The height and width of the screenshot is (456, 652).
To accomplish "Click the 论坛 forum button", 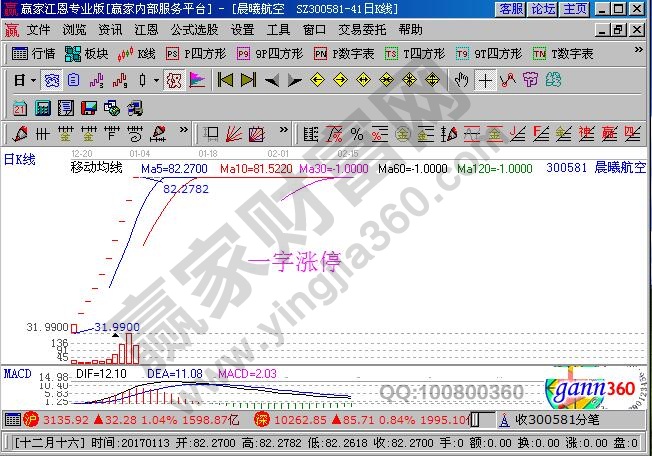I will point(543,9).
